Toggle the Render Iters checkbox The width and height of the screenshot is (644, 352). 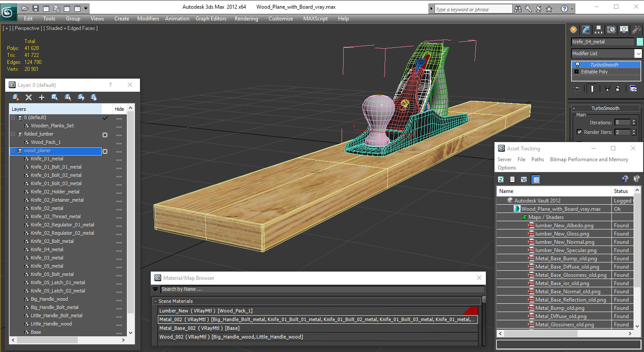(579, 132)
